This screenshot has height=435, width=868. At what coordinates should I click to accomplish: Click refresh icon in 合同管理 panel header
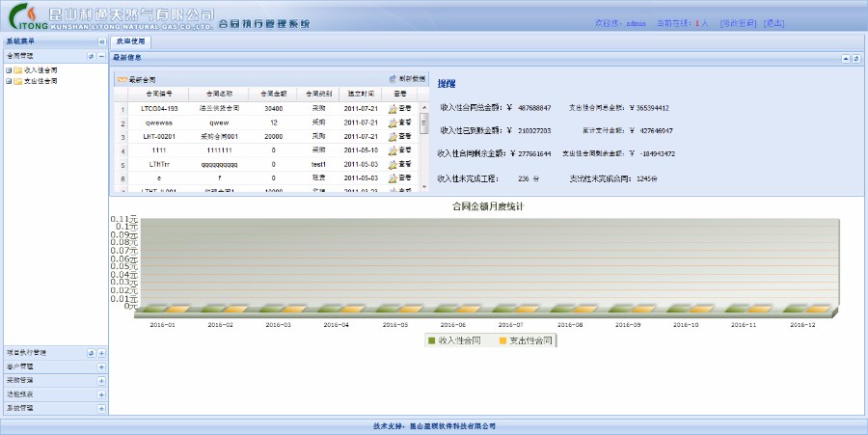click(92, 57)
